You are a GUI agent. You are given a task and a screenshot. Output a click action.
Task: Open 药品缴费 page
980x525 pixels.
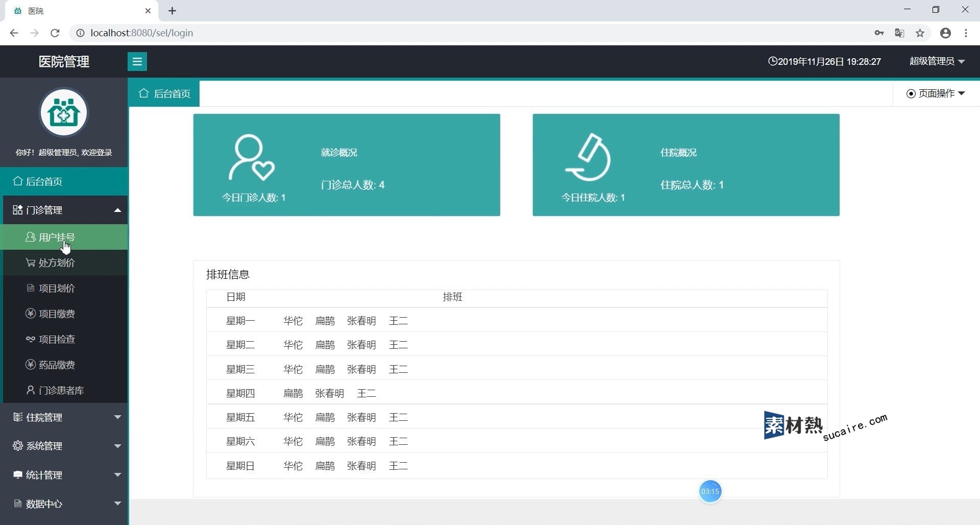point(64,365)
